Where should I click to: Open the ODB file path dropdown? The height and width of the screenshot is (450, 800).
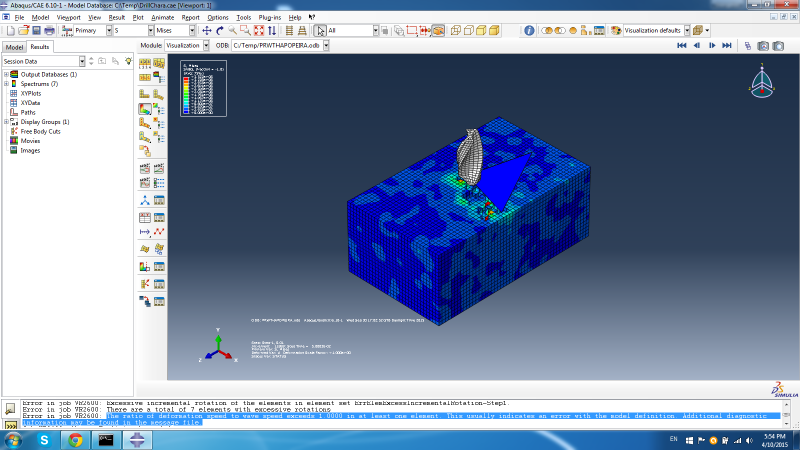coord(326,45)
